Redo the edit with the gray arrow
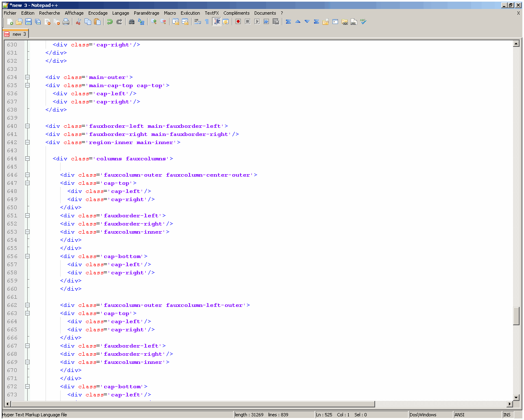 pos(119,22)
